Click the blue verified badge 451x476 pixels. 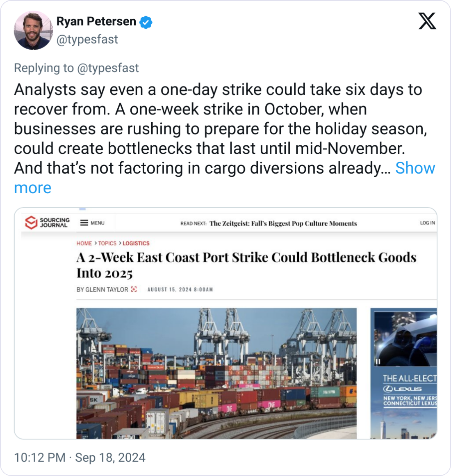(146, 22)
